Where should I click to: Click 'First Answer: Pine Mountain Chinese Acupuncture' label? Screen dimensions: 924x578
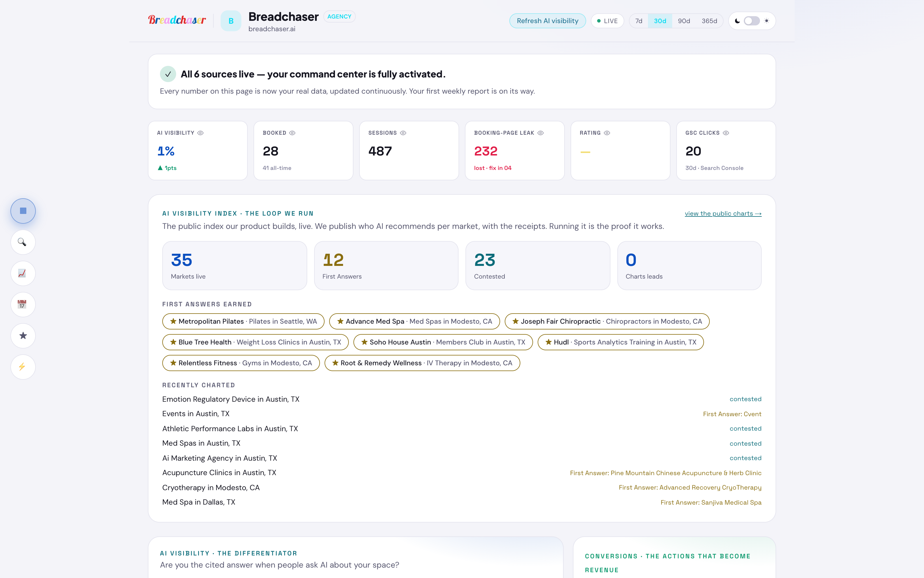pyautogui.click(x=666, y=473)
